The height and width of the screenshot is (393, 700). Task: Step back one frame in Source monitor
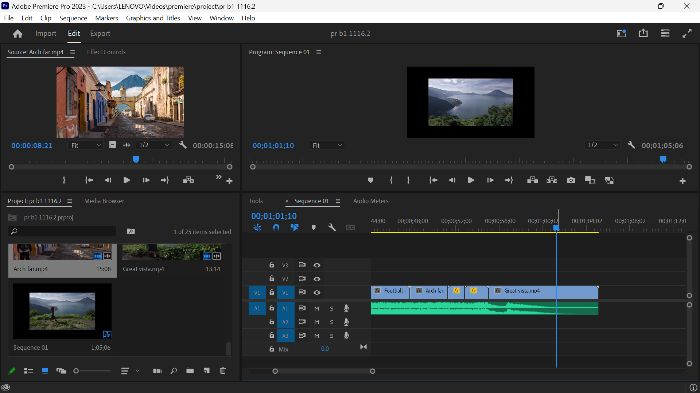tap(108, 180)
